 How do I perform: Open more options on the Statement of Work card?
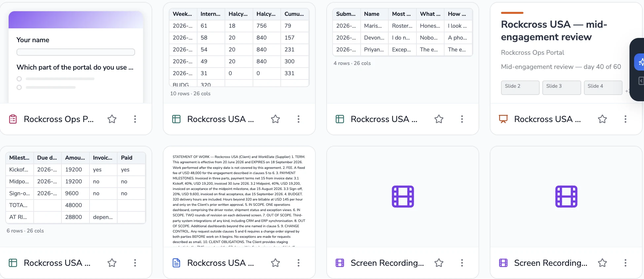[299, 263]
